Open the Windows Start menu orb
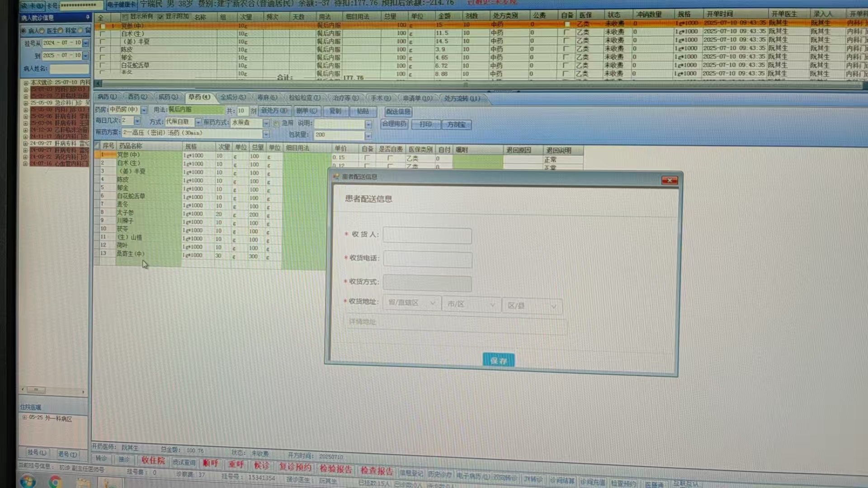The width and height of the screenshot is (868, 488). point(28,482)
